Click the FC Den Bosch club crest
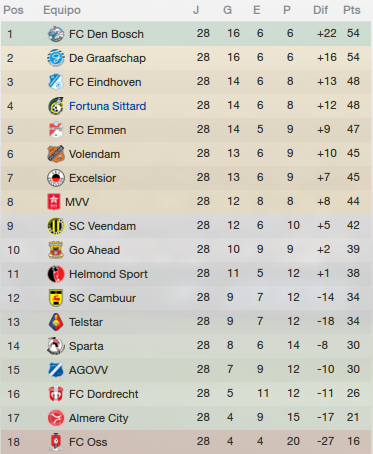Screen dimensions: 373x454 56,34
